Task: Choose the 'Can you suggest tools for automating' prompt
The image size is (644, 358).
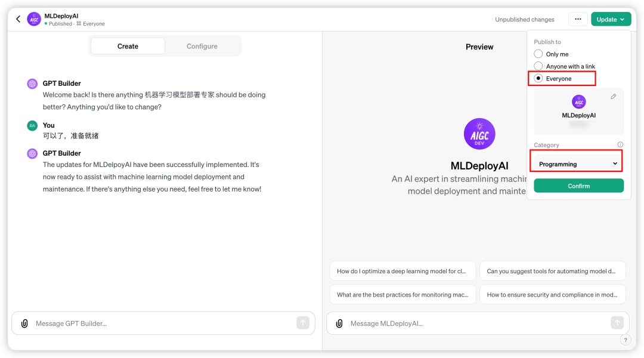Action: coord(552,271)
